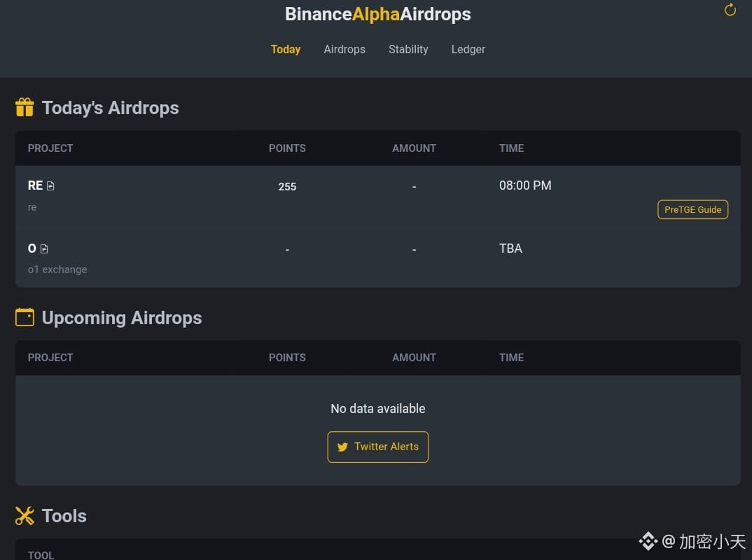Image resolution: width=752 pixels, height=560 pixels.
Task: Select the RE project row name
Action: [35, 185]
